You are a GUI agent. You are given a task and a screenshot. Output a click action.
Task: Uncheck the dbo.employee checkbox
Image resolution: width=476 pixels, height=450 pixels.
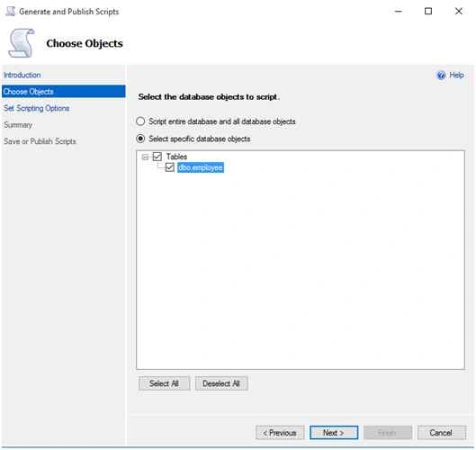(x=170, y=167)
